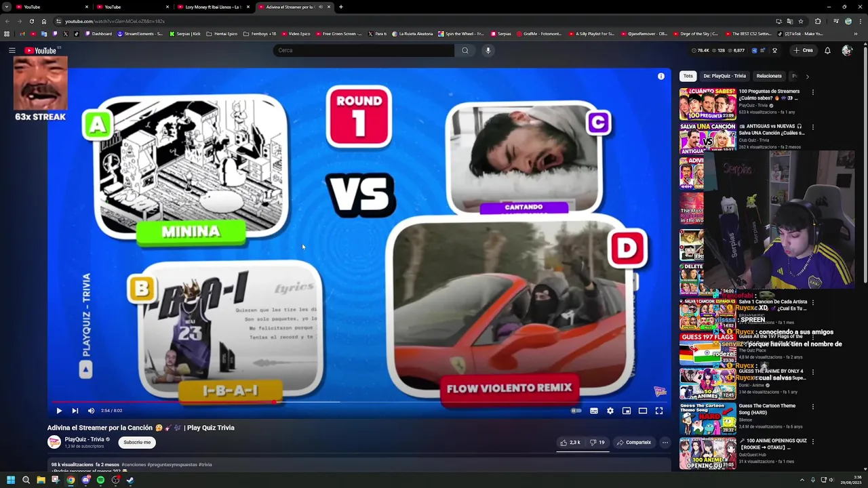868x488 pixels.
Task: Open Steam from the taskbar
Action: 130,480
